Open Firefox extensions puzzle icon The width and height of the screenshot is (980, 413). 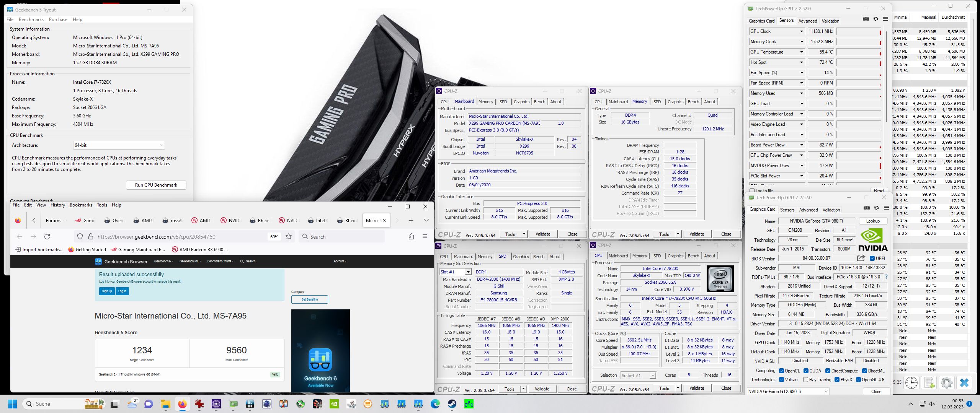pos(411,237)
